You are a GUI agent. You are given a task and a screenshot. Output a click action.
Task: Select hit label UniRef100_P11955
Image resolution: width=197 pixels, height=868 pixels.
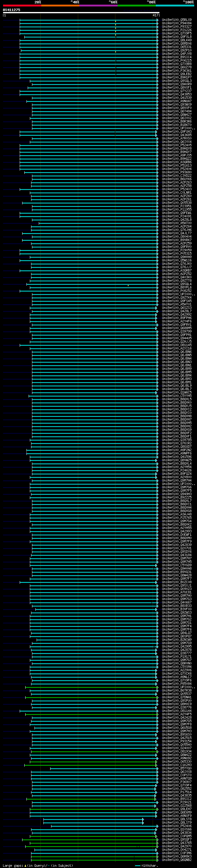click(177, 210)
